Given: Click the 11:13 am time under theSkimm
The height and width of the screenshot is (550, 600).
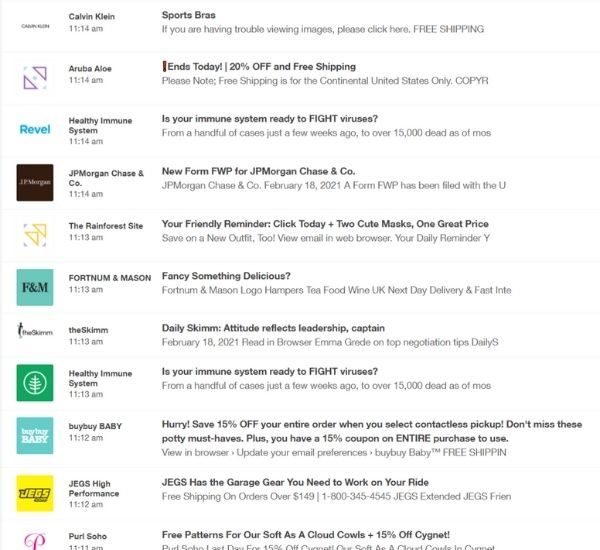Looking at the screenshot, I should [86, 341].
